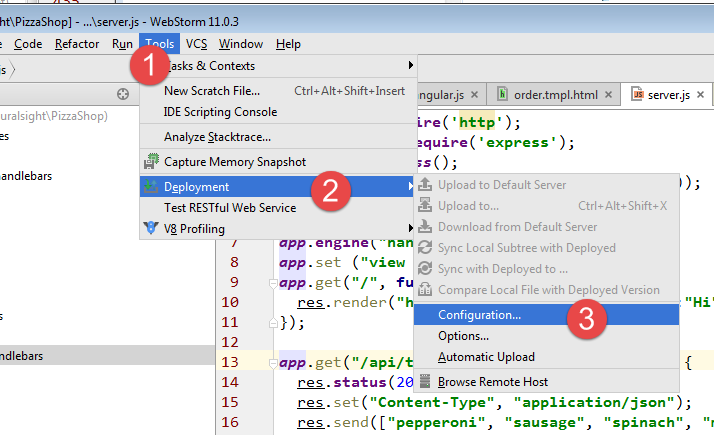Click the project panel locate target icon
The width and height of the screenshot is (714, 435).
pyautogui.click(x=123, y=94)
